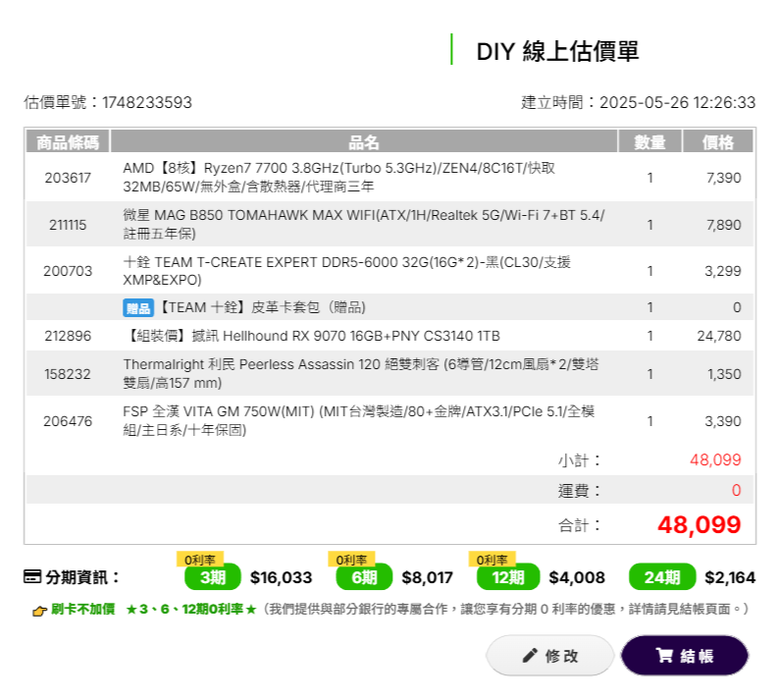Click the pencil icon in 修改 button
The width and height of the screenshot is (780, 700).
click(x=530, y=656)
